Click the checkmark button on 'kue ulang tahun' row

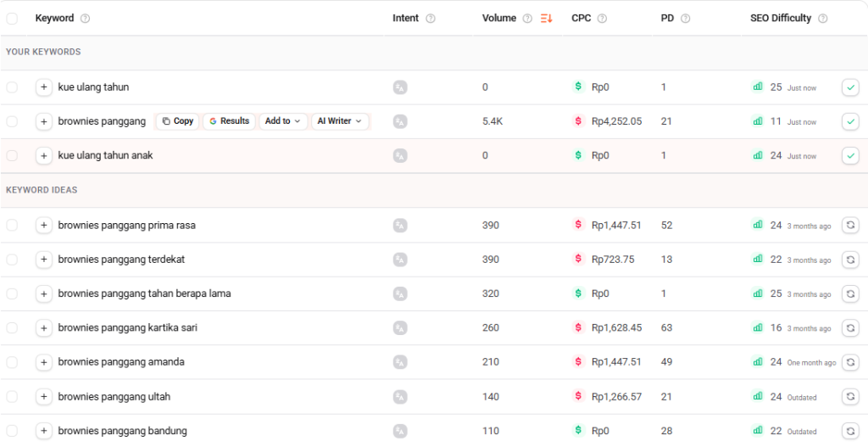coord(850,87)
